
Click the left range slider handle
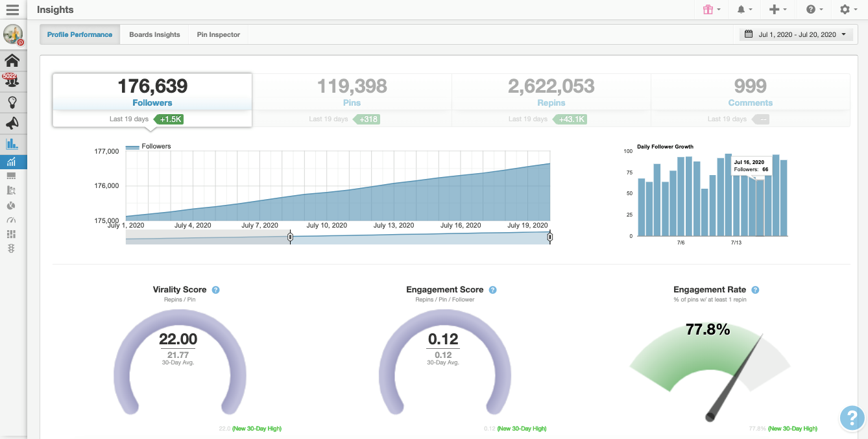[x=290, y=237]
